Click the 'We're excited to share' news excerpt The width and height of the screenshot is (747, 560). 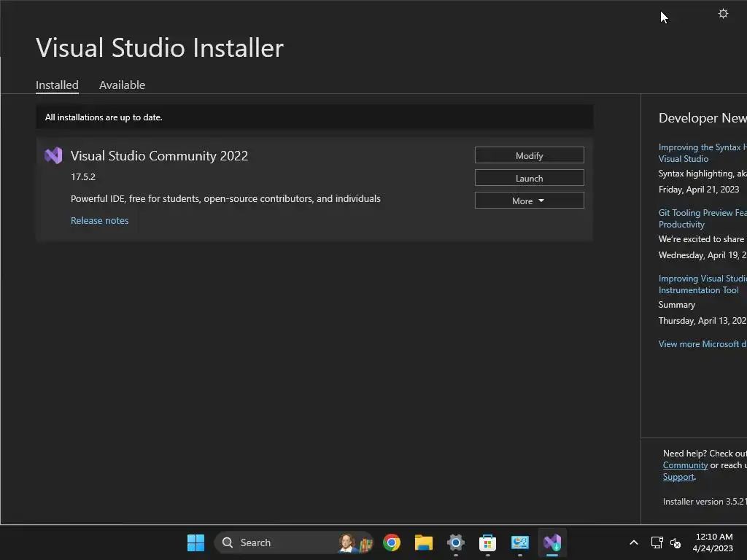tap(701, 239)
